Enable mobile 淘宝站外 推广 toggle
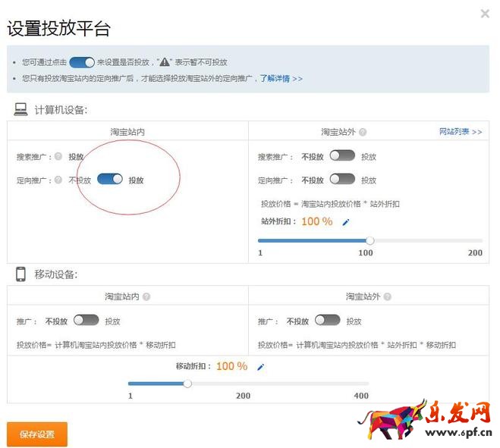500x448 pixels. point(327,321)
